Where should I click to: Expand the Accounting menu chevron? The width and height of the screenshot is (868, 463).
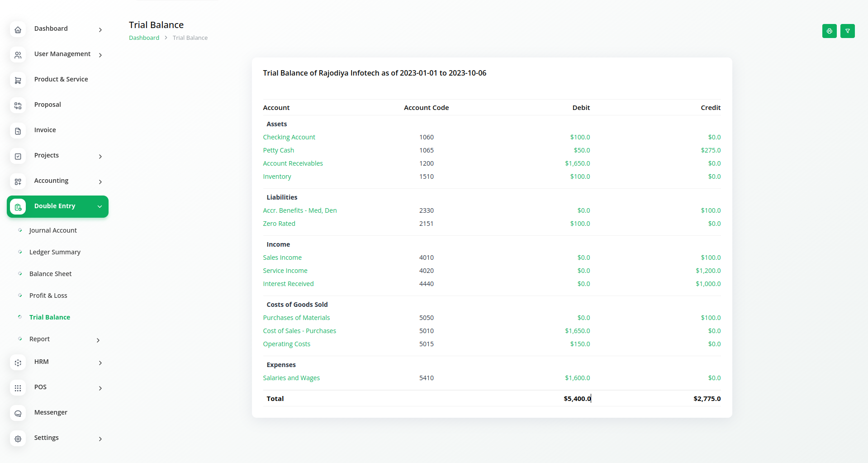tap(100, 182)
